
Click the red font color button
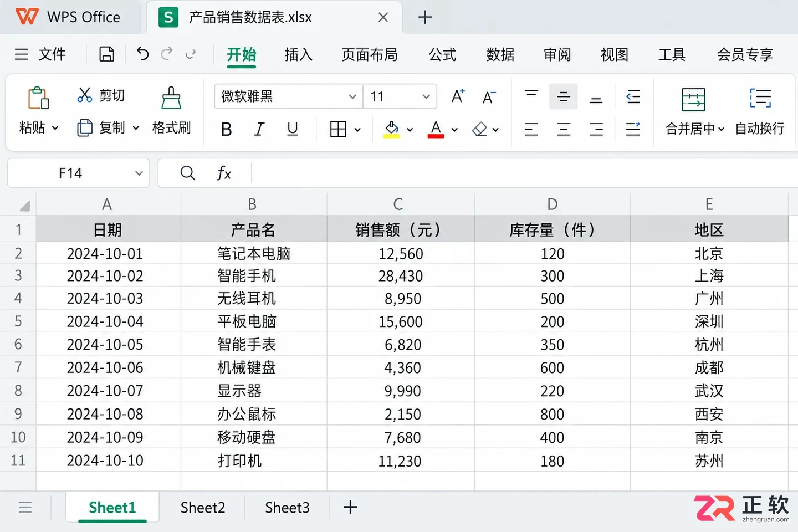436,129
